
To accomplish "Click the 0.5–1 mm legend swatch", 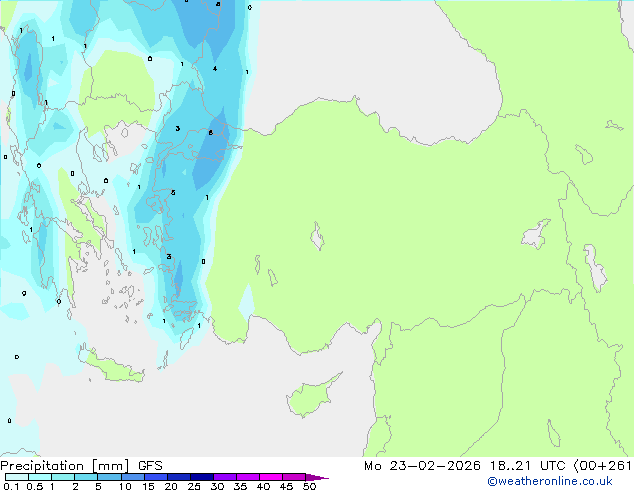I will (x=40, y=477).
